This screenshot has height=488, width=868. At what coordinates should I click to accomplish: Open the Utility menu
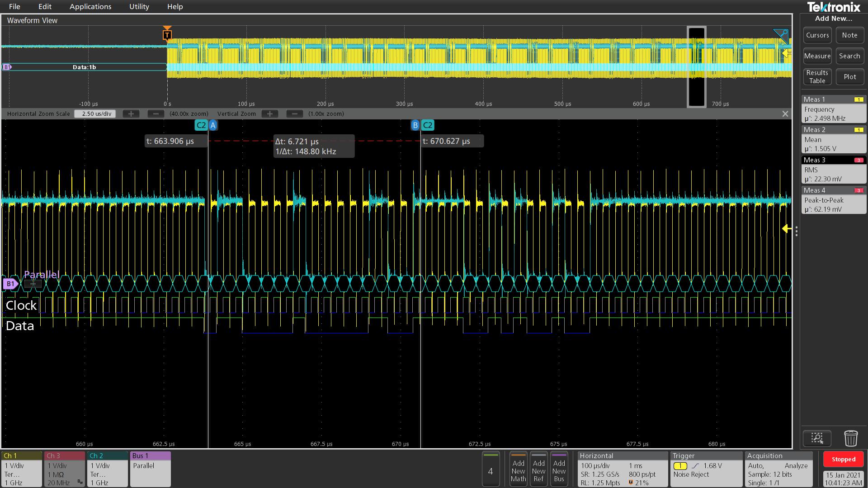point(139,6)
